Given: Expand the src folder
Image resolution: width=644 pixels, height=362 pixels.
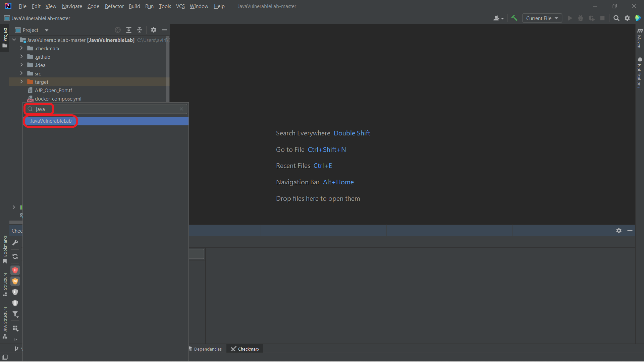Looking at the screenshot, I should [x=21, y=73].
